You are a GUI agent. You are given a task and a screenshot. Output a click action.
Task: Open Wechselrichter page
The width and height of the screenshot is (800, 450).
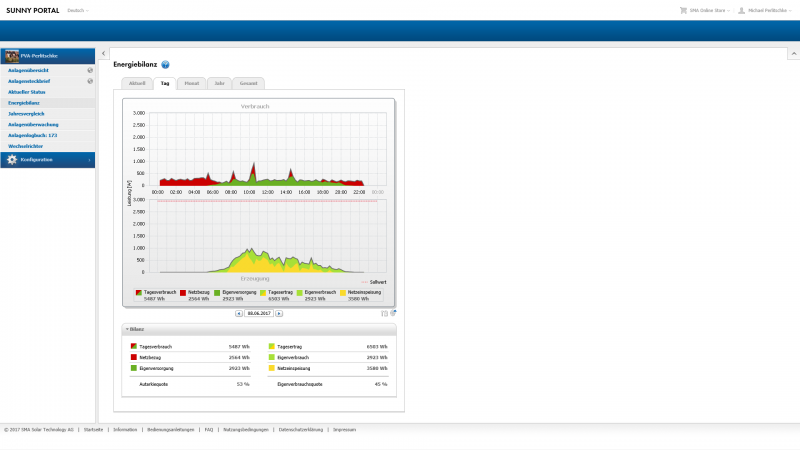pos(26,146)
